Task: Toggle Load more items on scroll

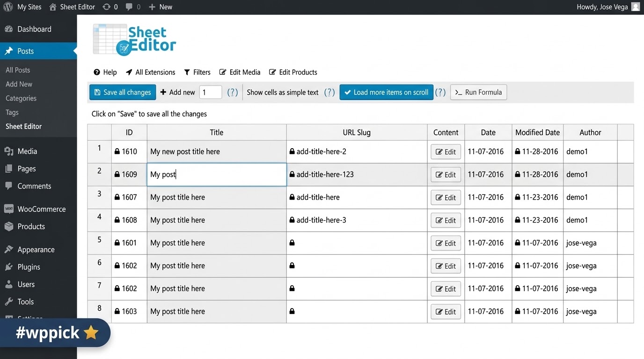Action: pyautogui.click(x=386, y=92)
